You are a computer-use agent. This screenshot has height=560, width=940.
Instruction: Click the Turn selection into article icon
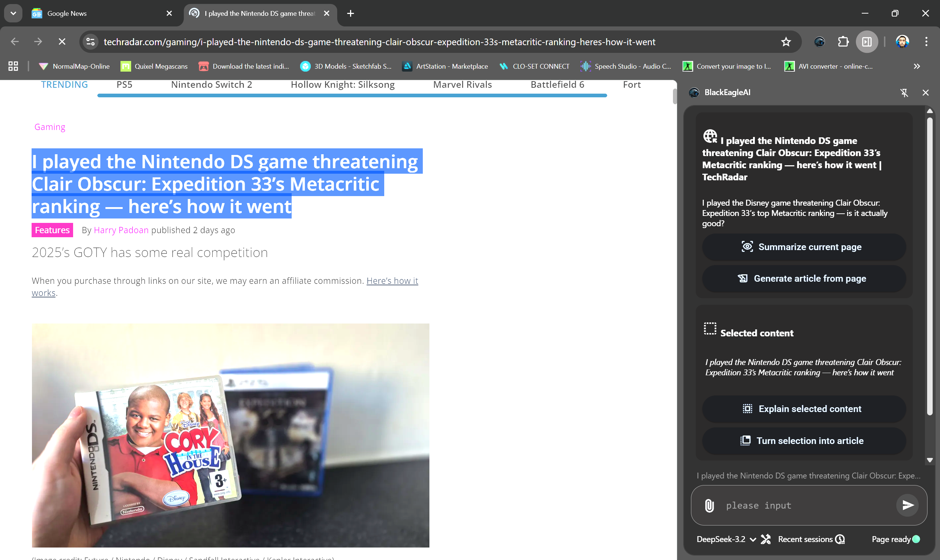pyautogui.click(x=746, y=440)
